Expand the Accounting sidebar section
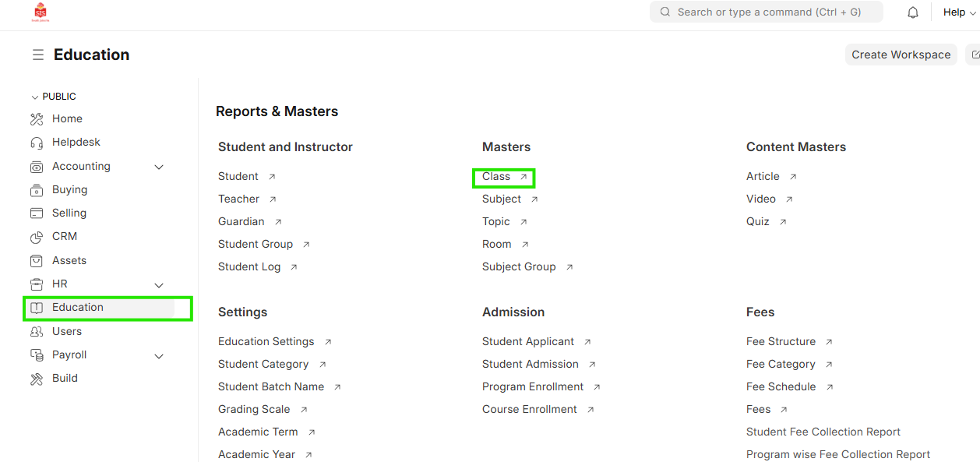 coord(159,167)
